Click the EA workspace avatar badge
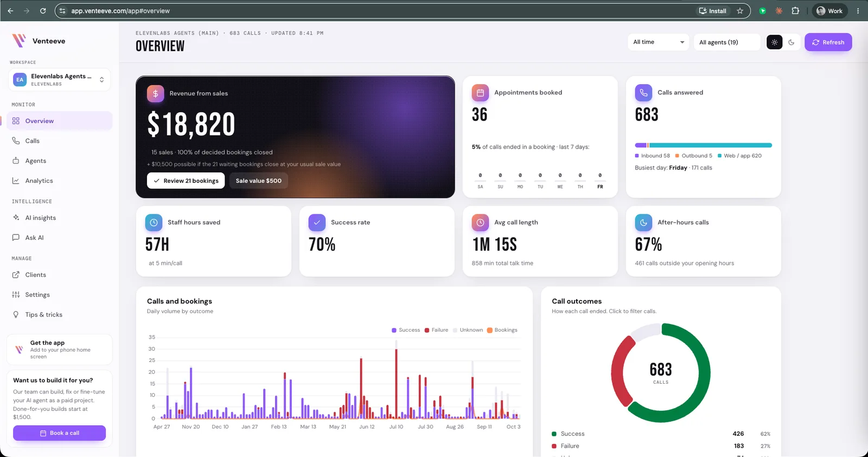The width and height of the screenshot is (868, 457). coord(20,80)
